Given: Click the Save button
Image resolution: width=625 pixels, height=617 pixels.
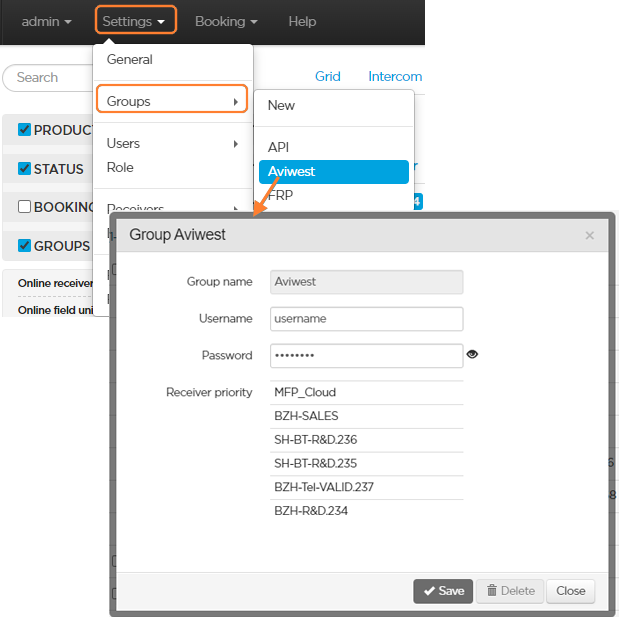Looking at the screenshot, I should (443, 591).
